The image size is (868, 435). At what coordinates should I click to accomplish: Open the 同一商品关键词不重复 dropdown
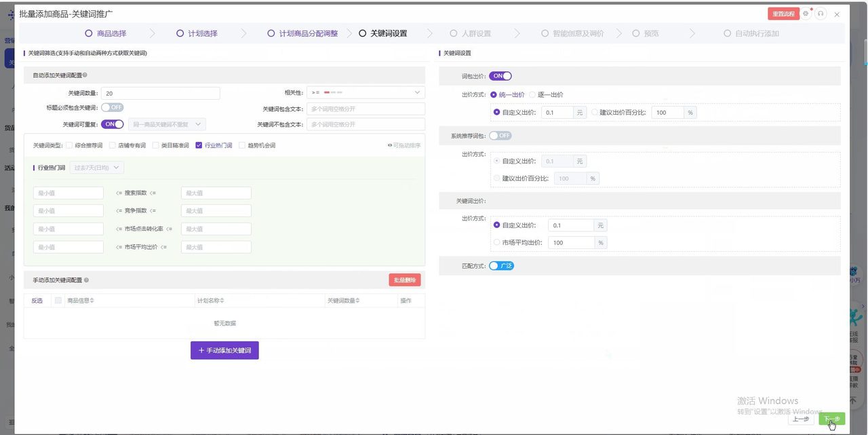[x=167, y=124]
